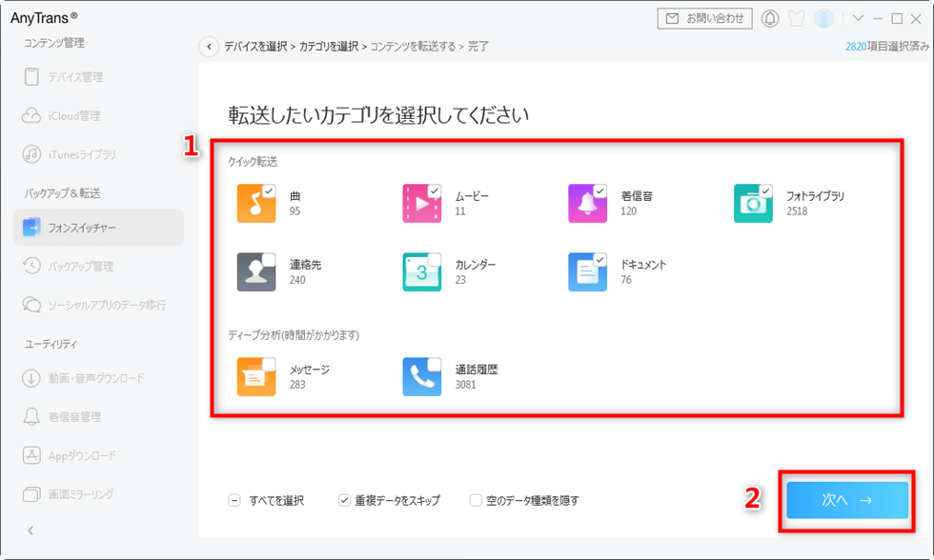Uncheck the ムービー category checkbox
Image resolution: width=934 pixels, height=560 pixels.
(x=435, y=191)
